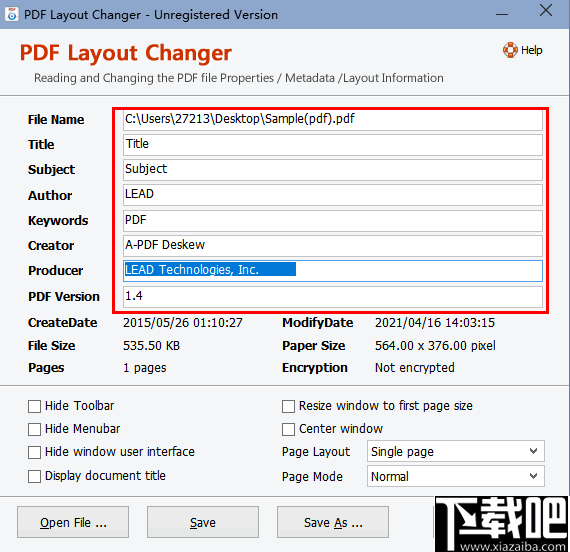This screenshot has height=552, width=570.
Task: Focus the File Name path field
Action: (333, 120)
